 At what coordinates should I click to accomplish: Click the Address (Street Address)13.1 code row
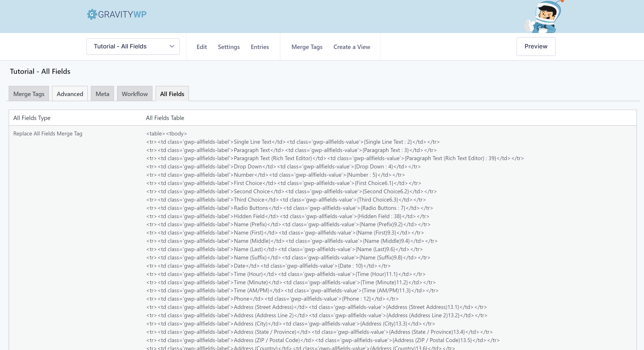click(x=316, y=307)
